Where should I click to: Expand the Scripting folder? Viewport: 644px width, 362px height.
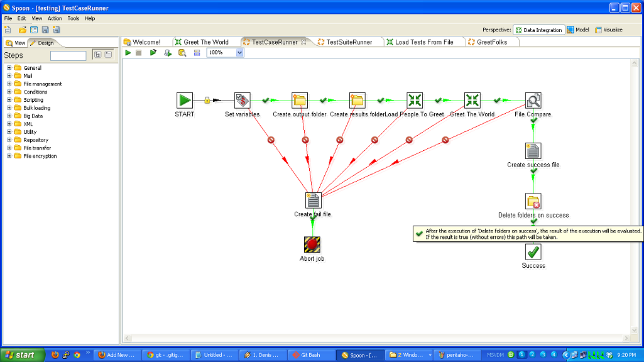9,100
